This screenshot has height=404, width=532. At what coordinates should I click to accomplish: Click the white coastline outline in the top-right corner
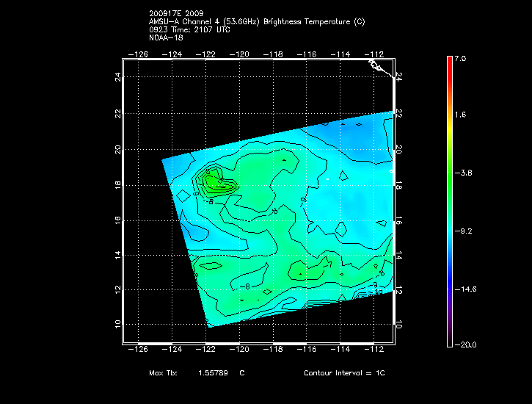pyautogui.click(x=376, y=65)
